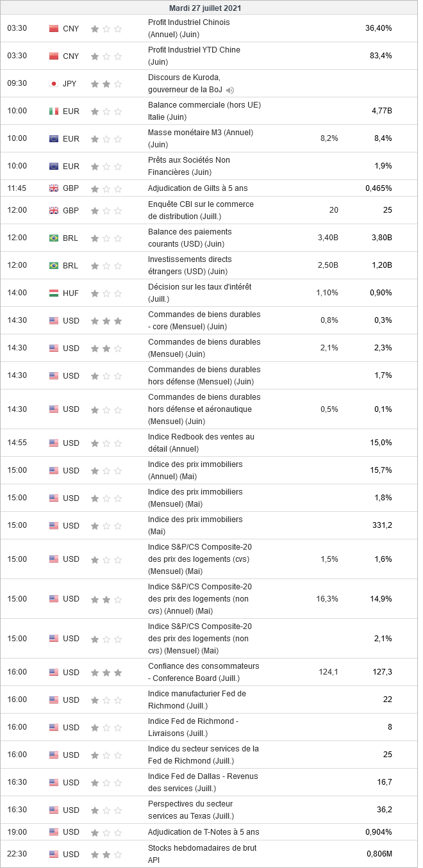
Task: Click importance stars for Stocks hebdomadaires de brut API
Action: (106, 855)
